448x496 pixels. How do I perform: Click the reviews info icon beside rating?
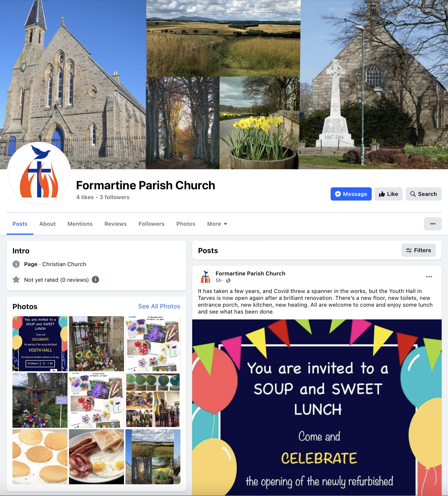(95, 280)
